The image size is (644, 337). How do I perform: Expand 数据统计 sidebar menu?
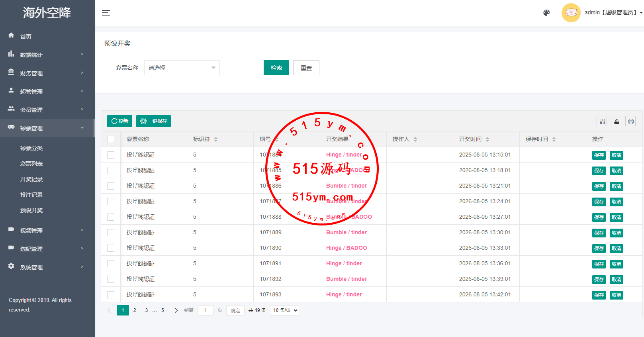(47, 55)
